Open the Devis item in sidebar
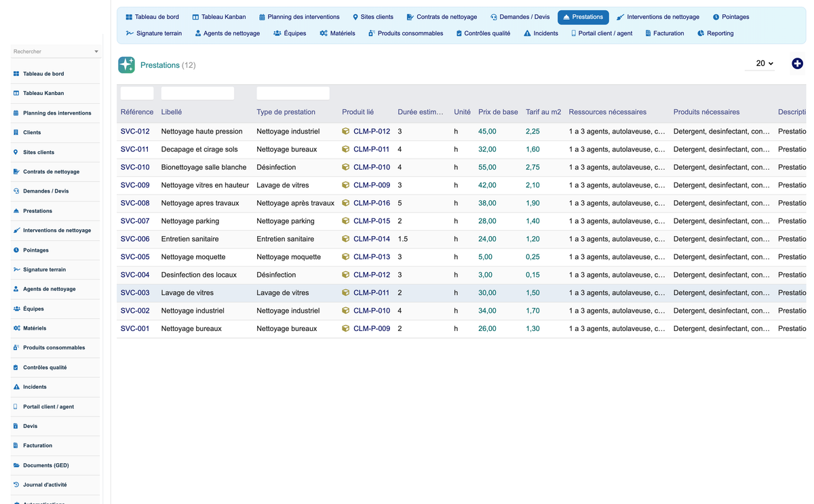814x504 pixels. [x=30, y=426]
